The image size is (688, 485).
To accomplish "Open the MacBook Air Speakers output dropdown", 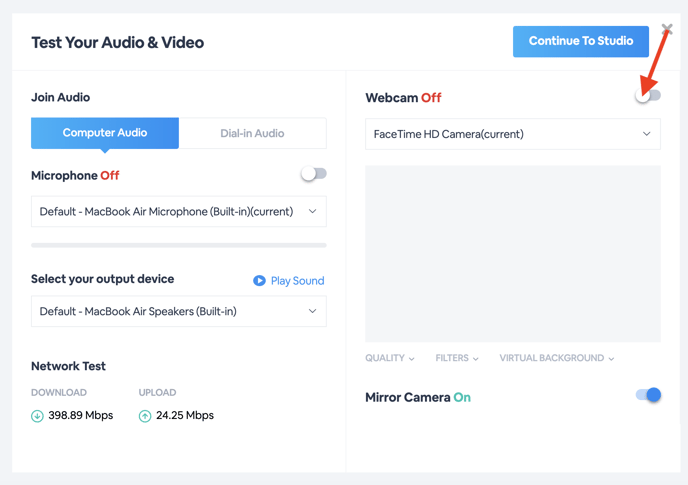I will pyautogui.click(x=179, y=311).
